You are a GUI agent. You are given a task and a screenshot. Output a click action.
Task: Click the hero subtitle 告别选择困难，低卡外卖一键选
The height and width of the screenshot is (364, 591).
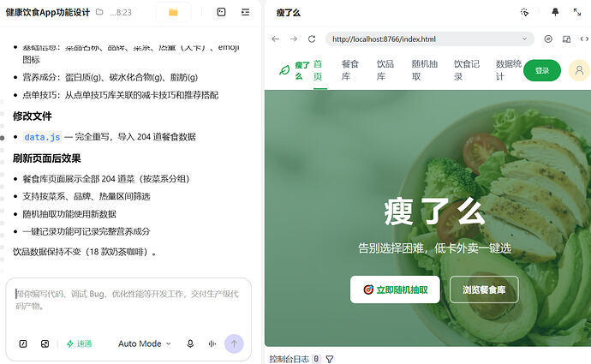pyautogui.click(x=434, y=248)
